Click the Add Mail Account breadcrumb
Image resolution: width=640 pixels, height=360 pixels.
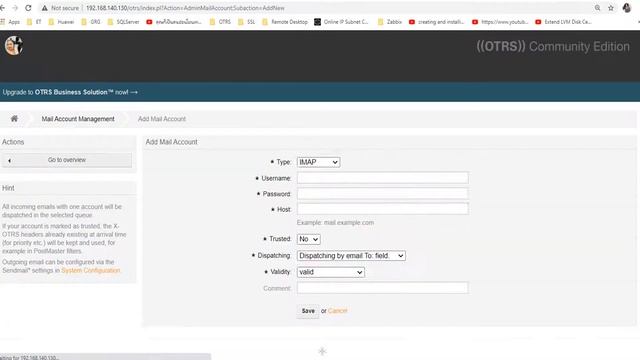click(162, 119)
